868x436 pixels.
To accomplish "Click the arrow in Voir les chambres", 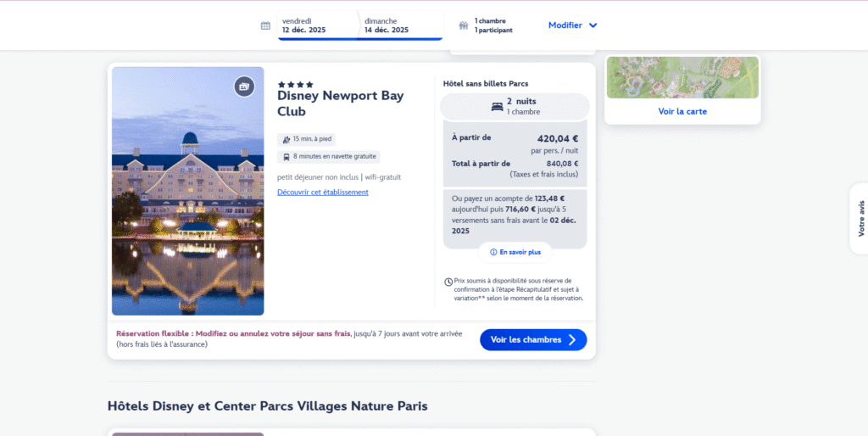I will [x=572, y=340].
